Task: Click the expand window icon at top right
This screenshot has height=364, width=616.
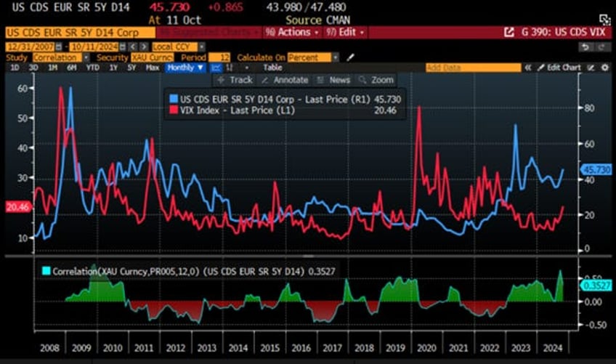Action: (x=604, y=20)
